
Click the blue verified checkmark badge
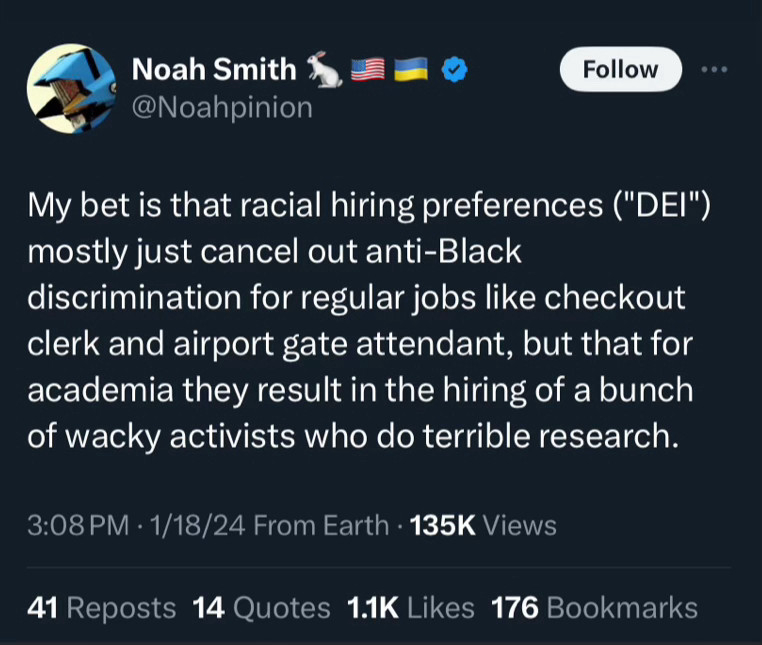point(455,69)
